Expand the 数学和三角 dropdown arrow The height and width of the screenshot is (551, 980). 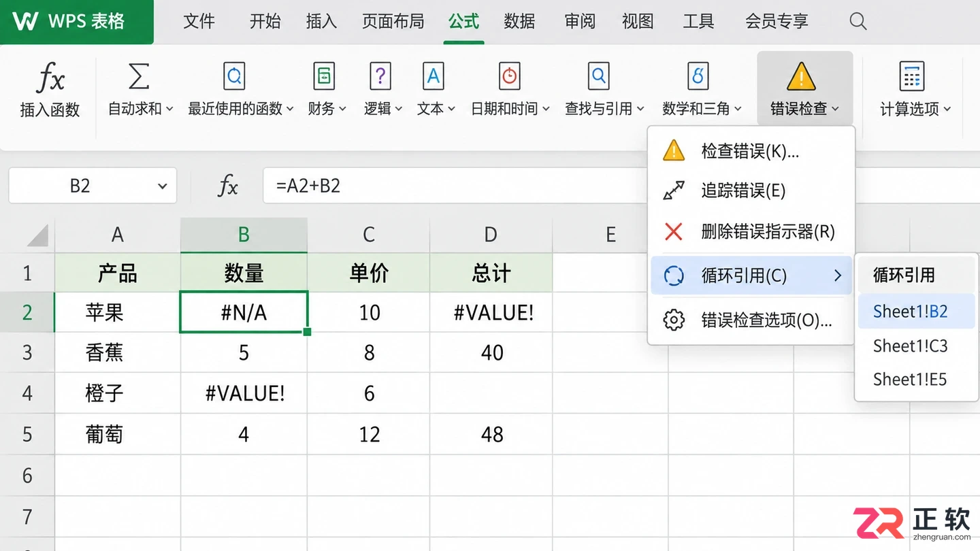pyautogui.click(x=738, y=109)
